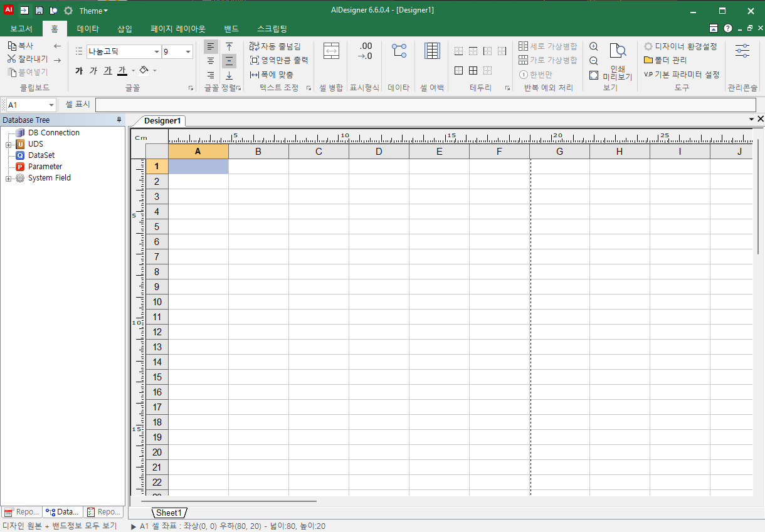The image size is (765, 532).
Task: Click the zoom in magnifier icon
Action: pos(594,46)
